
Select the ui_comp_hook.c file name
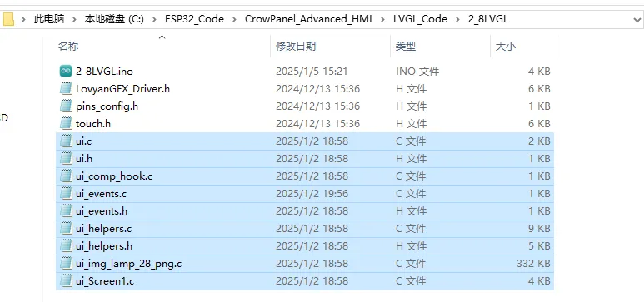click(x=114, y=176)
